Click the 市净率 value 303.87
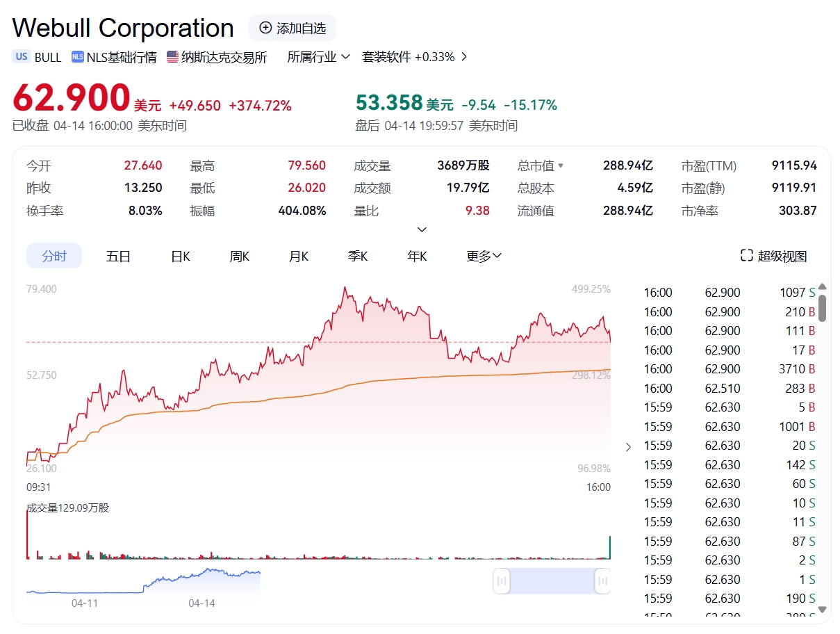 pyautogui.click(x=798, y=210)
